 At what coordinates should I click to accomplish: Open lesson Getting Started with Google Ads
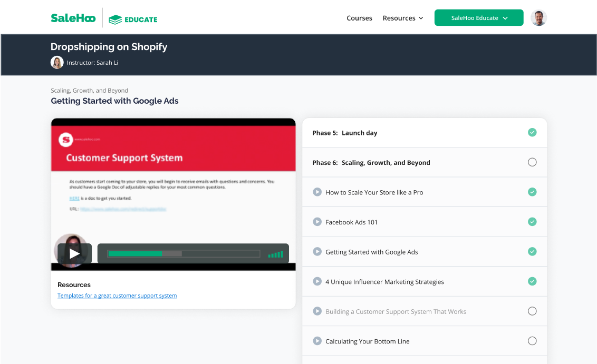(x=372, y=252)
